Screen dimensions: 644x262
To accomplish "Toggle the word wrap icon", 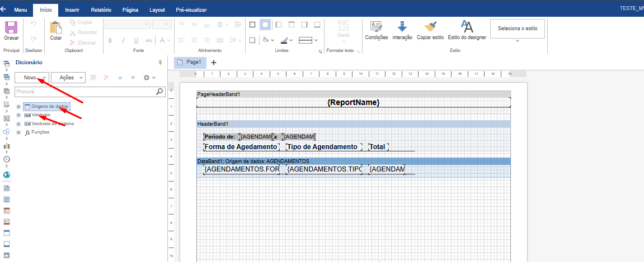I will point(237,25).
